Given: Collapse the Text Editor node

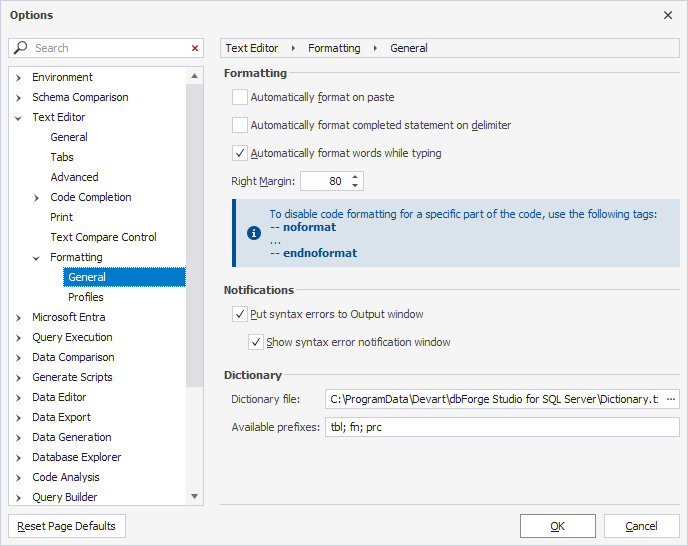Looking at the screenshot, I should tap(18, 118).
